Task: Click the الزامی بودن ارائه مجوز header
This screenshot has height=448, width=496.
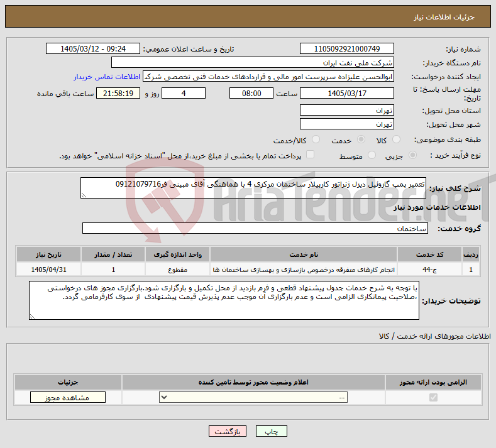Action: [433, 382]
